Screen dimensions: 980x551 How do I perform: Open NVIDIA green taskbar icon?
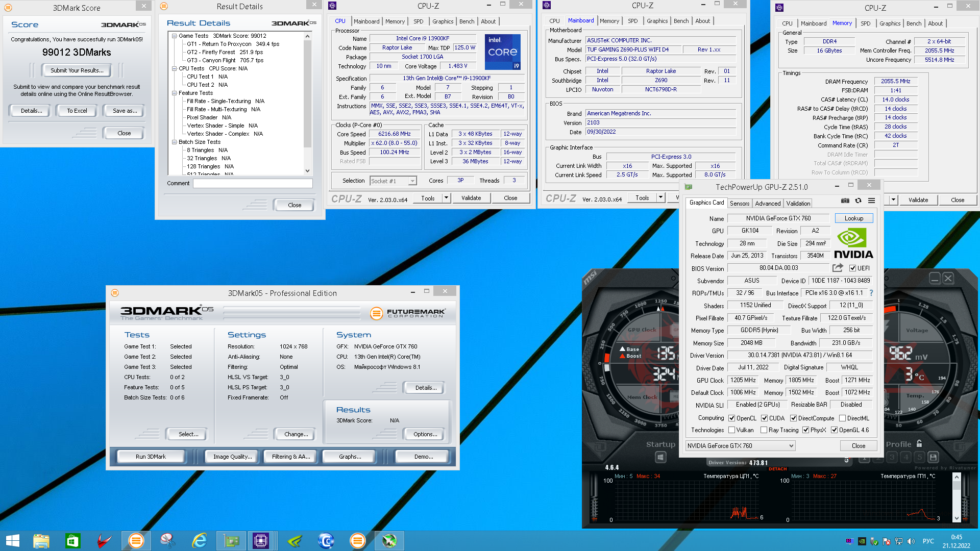click(x=295, y=541)
